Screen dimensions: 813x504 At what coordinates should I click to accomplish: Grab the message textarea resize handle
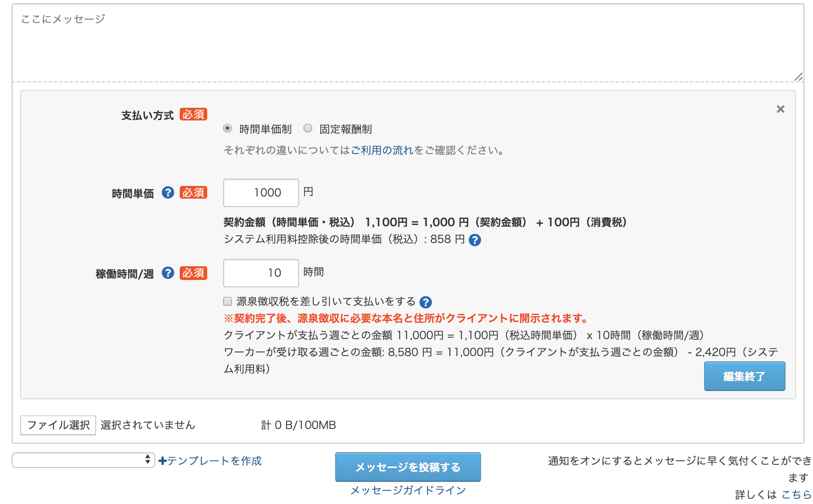(798, 78)
